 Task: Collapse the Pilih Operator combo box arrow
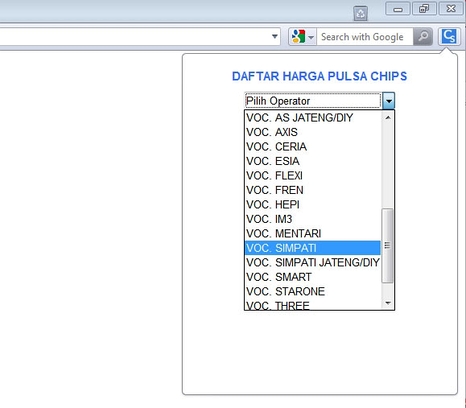[x=389, y=101]
